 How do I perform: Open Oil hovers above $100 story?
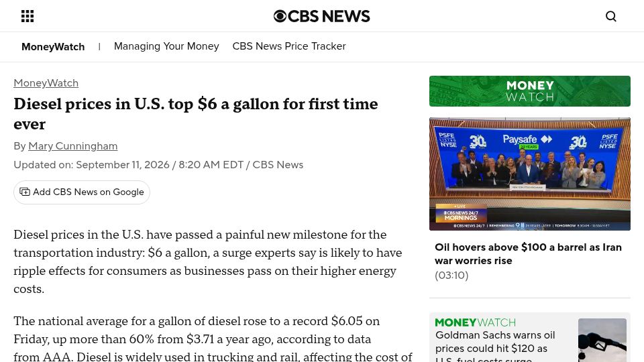(x=528, y=253)
